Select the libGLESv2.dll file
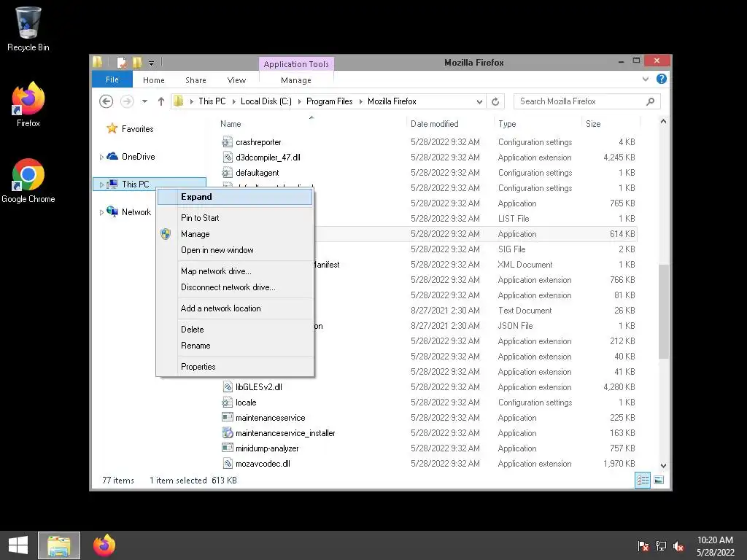This screenshot has width=747, height=560. pos(259,387)
